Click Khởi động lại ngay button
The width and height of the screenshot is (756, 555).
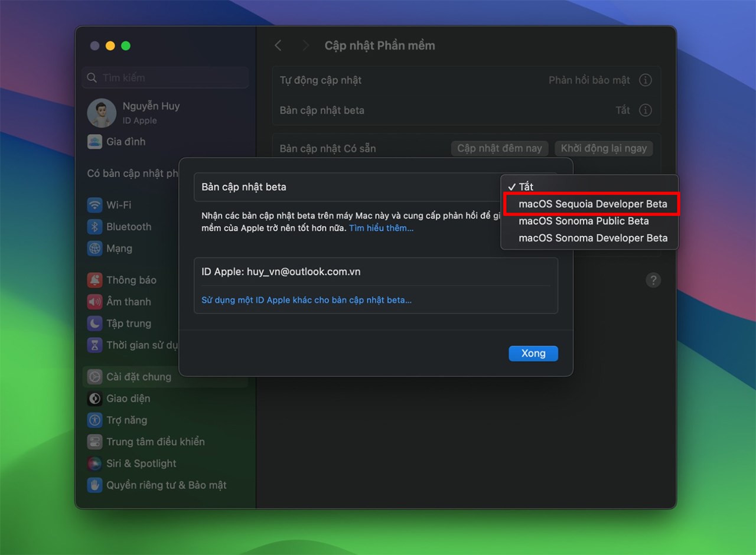[x=604, y=148]
